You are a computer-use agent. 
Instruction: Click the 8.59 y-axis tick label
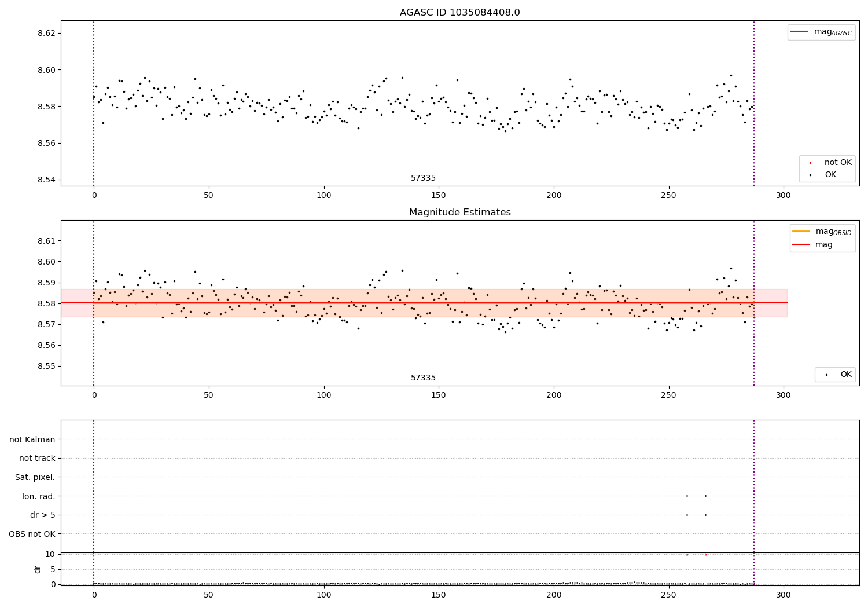47,283
